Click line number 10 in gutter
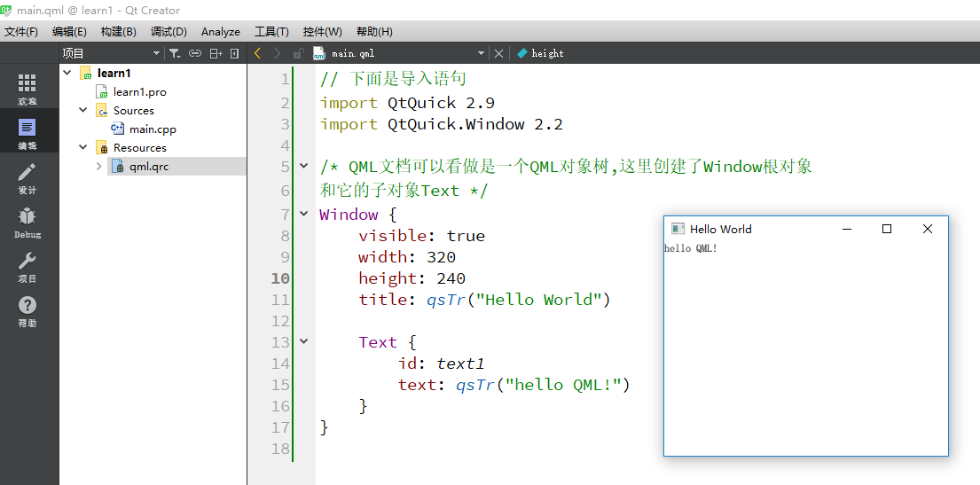 tap(280, 278)
